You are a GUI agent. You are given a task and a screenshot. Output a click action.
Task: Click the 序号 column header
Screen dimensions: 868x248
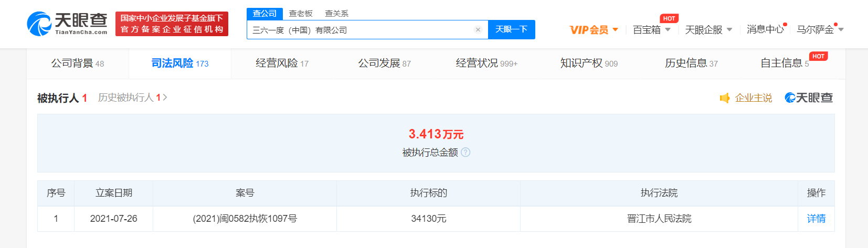pyautogui.click(x=56, y=193)
